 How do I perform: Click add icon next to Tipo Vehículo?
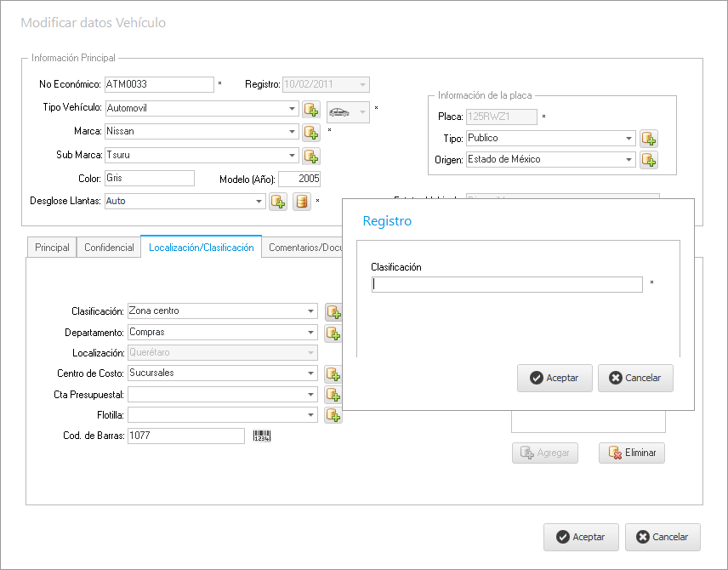[311, 110]
